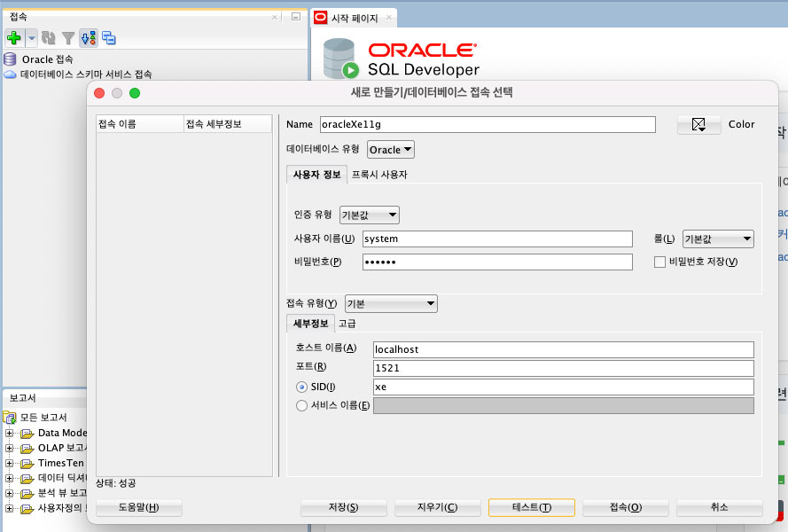Expand the TimesTen reports node
Screen dimensions: 788x532
click(9, 463)
